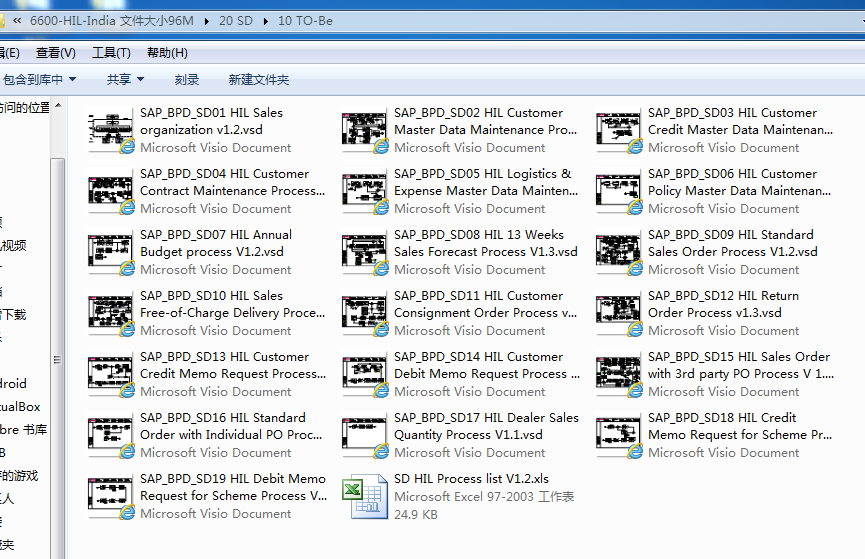Click the navigation pane scroll up arrow
The width and height of the screenshot is (865, 559).
click(58, 105)
